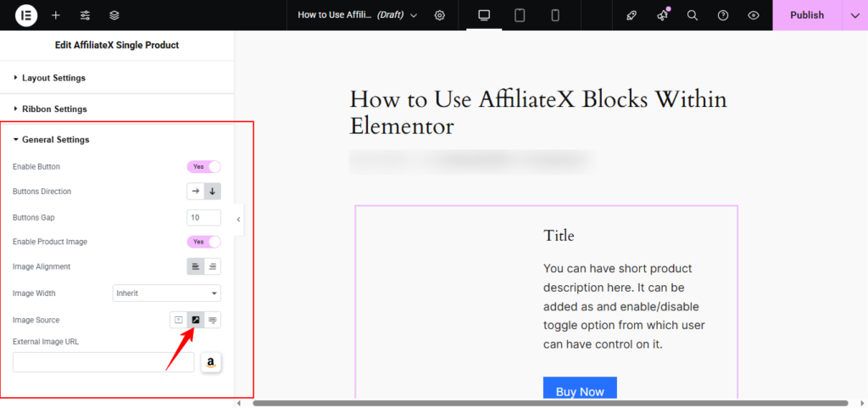Open the Image Width dropdown
Viewport: 868px width, 408px height.
click(166, 293)
